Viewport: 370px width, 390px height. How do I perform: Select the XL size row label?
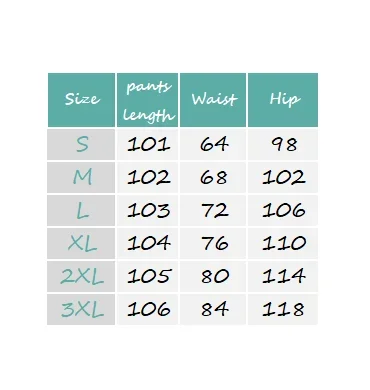click(x=81, y=243)
